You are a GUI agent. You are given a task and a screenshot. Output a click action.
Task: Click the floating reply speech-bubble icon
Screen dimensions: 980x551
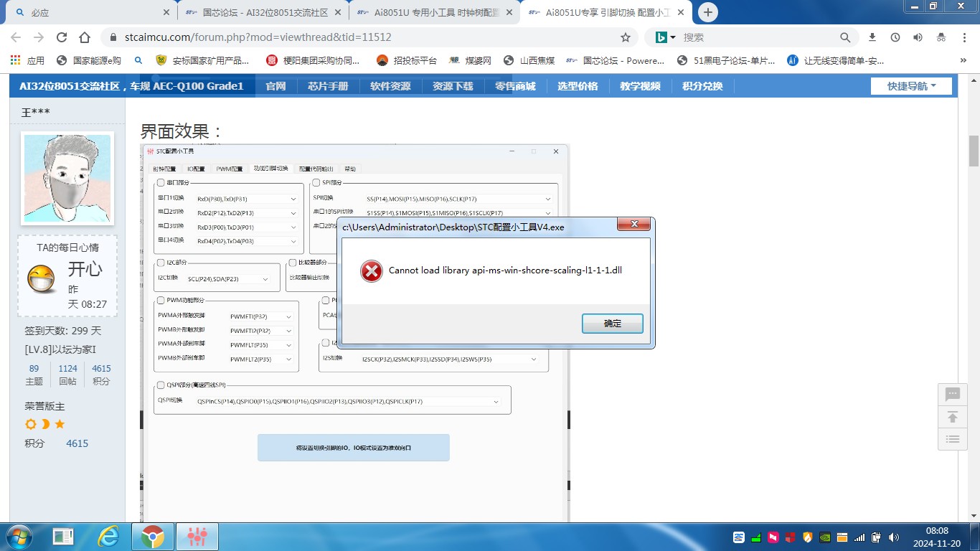(953, 395)
